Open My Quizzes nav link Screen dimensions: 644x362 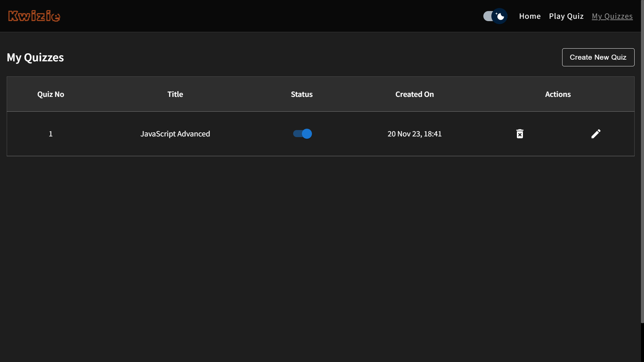(612, 16)
